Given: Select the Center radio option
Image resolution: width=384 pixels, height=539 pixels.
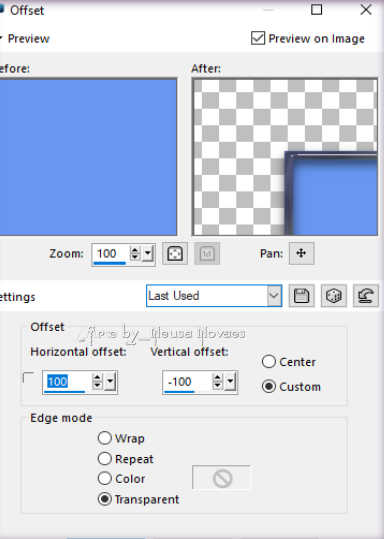Looking at the screenshot, I should 269,362.
